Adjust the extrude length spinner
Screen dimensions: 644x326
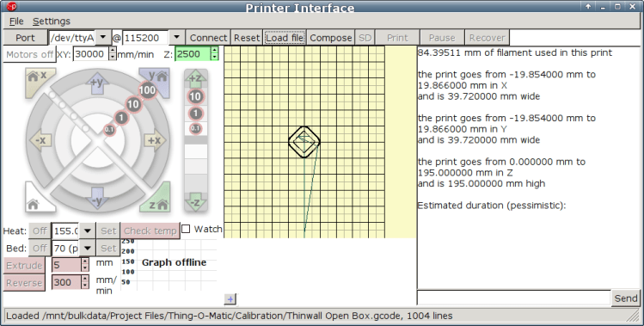(84, 265)
